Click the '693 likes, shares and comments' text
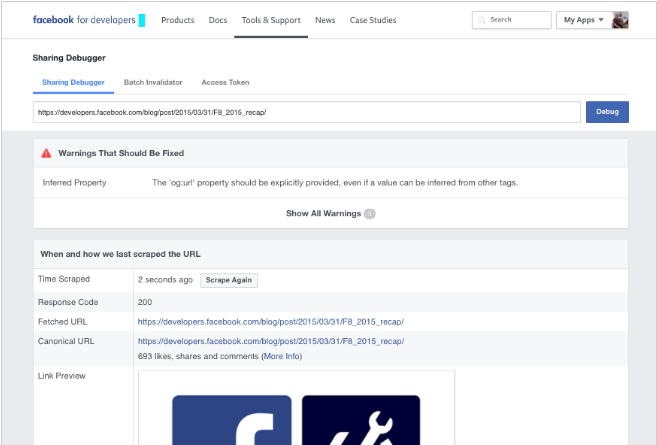This screenshot has width=657, height=445. (198, 356)
